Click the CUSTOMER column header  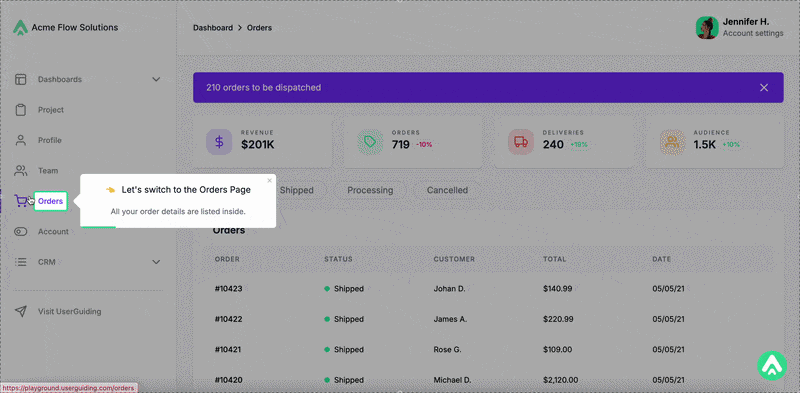tap(454, 259)
